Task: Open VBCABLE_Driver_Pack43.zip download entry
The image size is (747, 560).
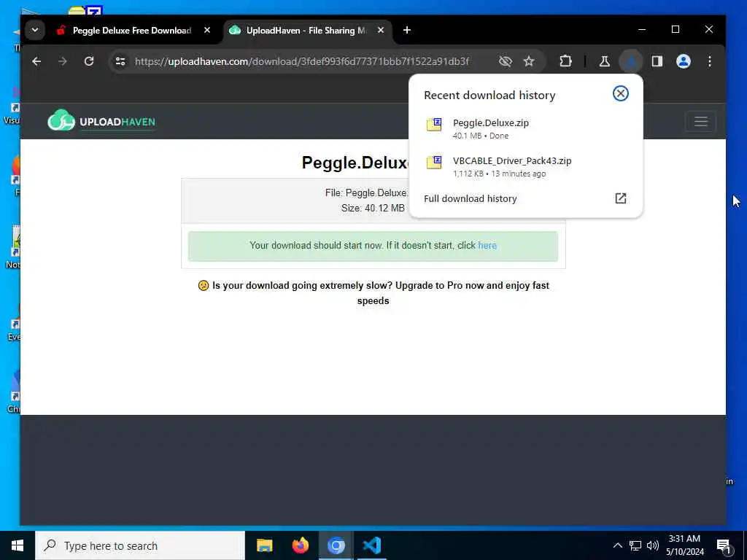Action: pos(525,167)
